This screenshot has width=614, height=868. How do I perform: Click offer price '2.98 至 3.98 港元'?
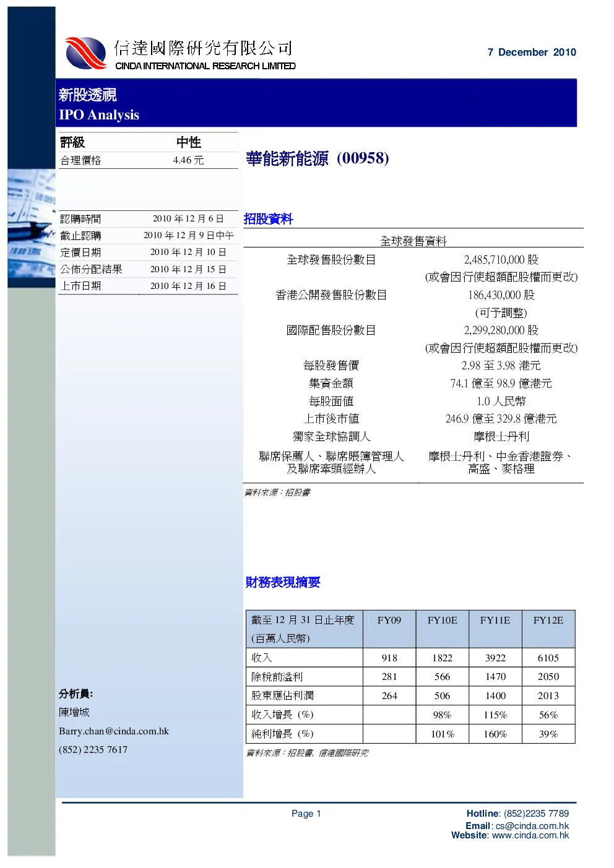coord(501,366)
